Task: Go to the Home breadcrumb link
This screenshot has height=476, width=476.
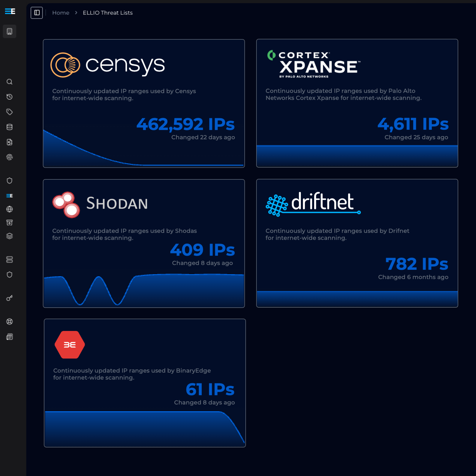Action: [x=61, y=13]
